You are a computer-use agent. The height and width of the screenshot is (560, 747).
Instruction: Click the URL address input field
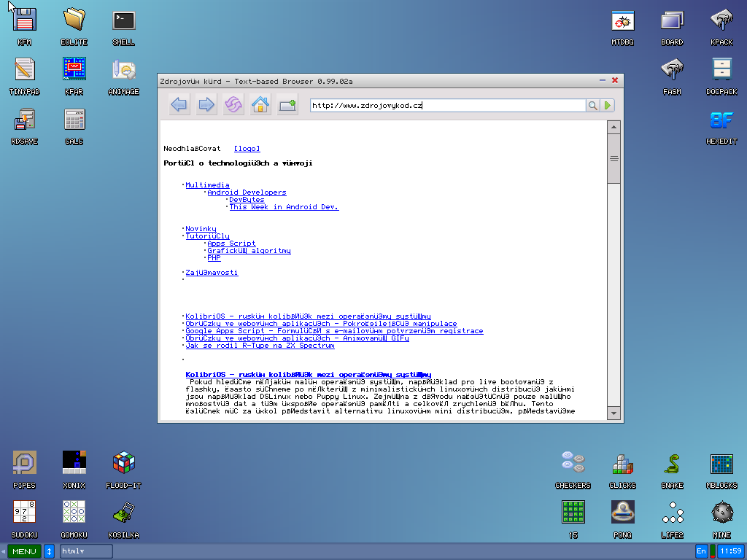[448, 105]
